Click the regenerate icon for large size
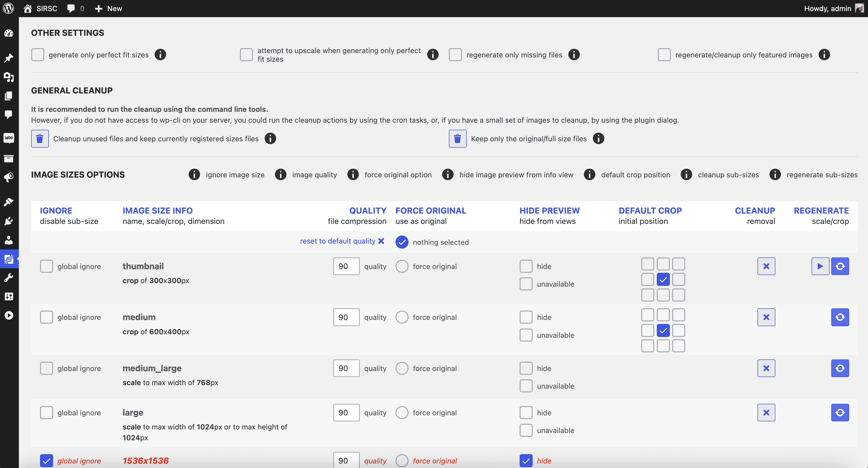Image resolution: width=868 pixels, height=468 pixels. [x=840, y=413]
